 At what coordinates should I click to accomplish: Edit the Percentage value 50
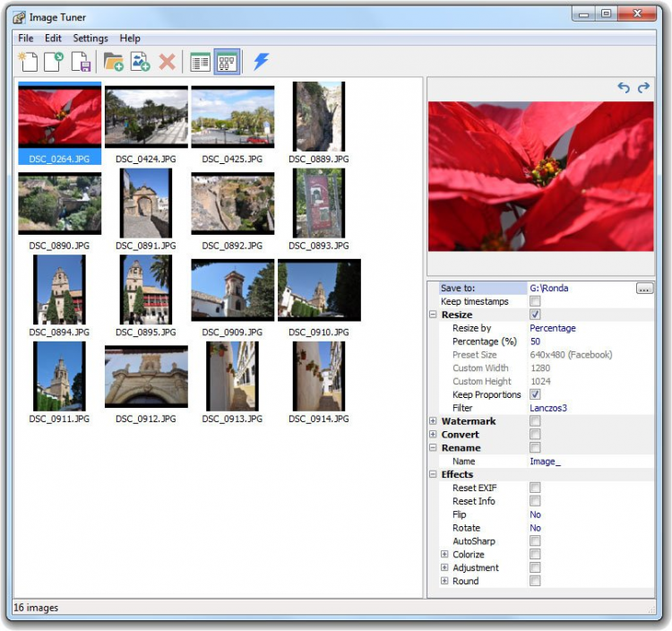coord(590,341)
